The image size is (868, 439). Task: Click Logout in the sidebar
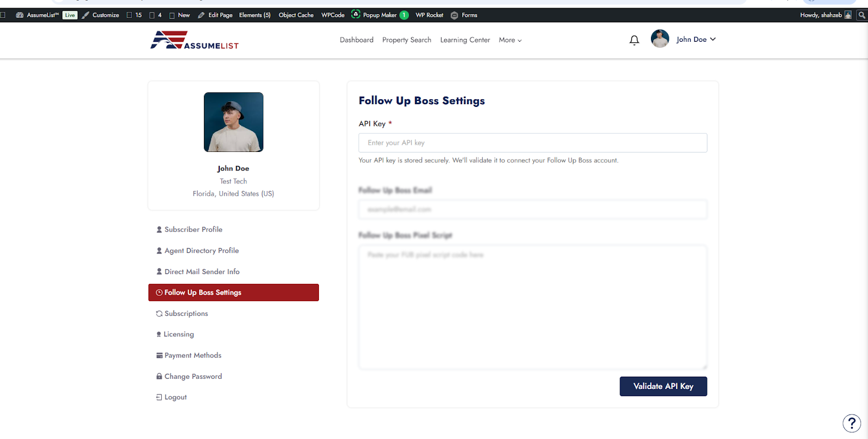tap(171, 397)
